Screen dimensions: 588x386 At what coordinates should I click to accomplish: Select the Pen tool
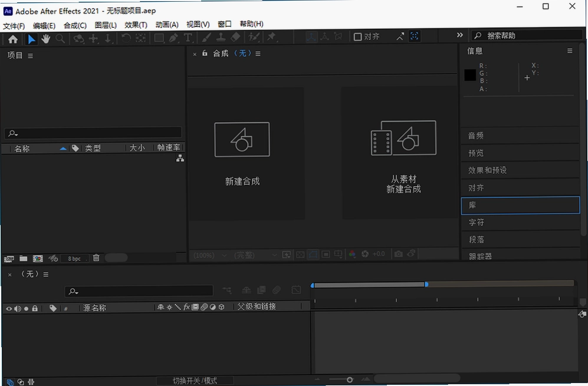173,38
